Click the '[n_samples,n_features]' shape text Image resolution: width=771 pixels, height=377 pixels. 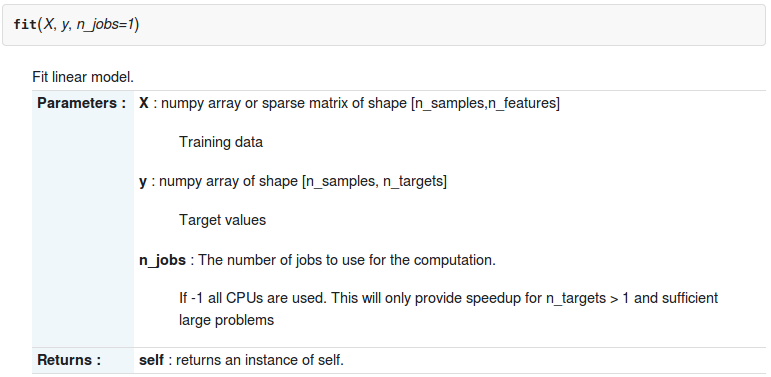tap(485, 104)
